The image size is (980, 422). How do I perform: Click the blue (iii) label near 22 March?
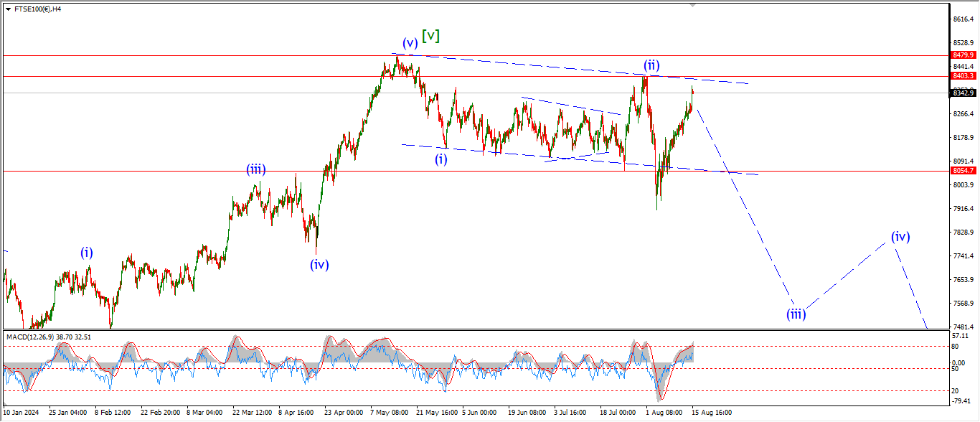(256, 170)
